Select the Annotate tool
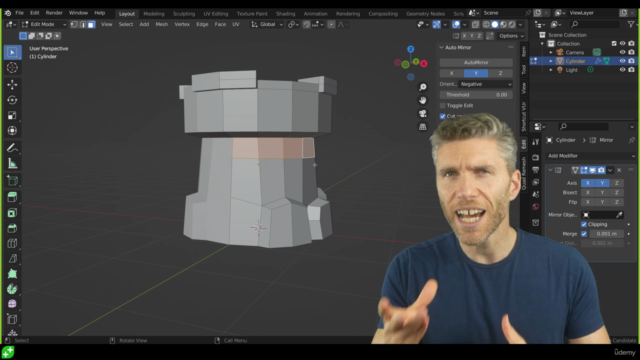The image size is (640, 360). click(12, 148)
